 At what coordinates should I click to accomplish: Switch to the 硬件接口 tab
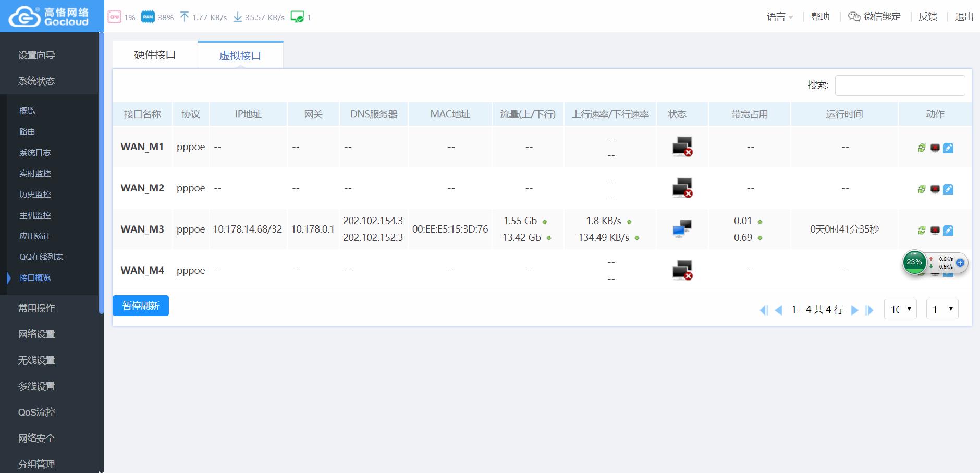coord(155,55)
